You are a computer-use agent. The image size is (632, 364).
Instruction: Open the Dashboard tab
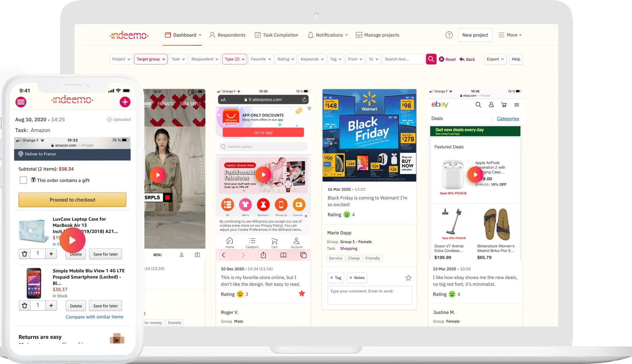183,35
